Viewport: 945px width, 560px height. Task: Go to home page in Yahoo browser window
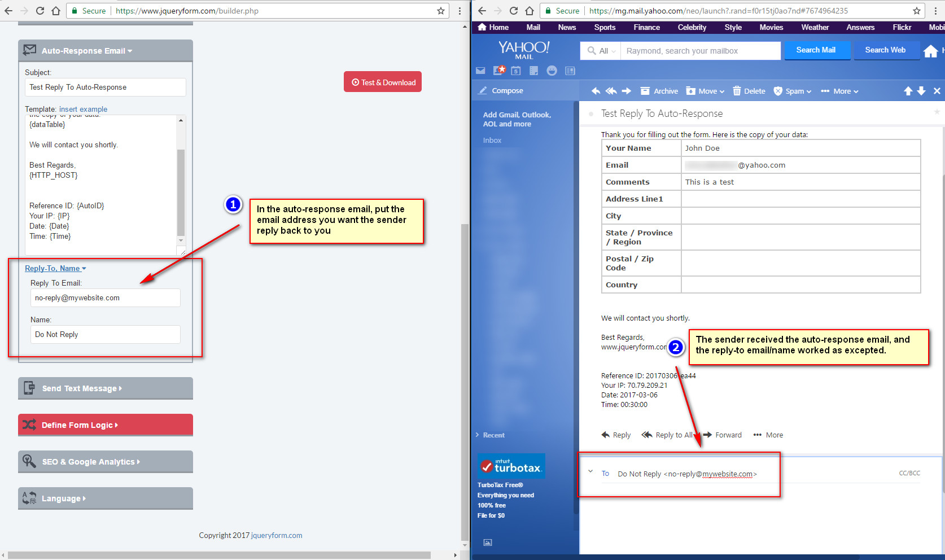pyautogui.click(x=530, y=11)
